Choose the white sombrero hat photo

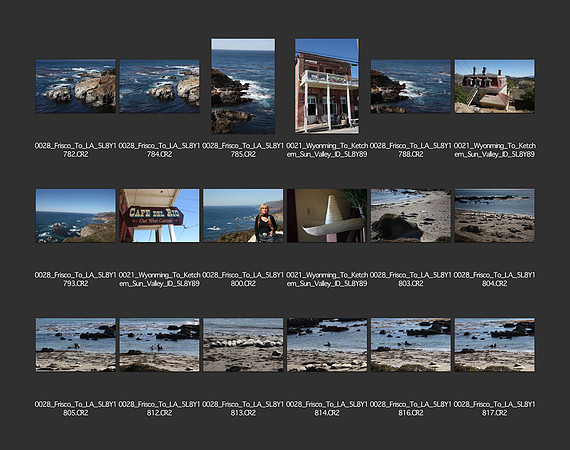[327, 216]
